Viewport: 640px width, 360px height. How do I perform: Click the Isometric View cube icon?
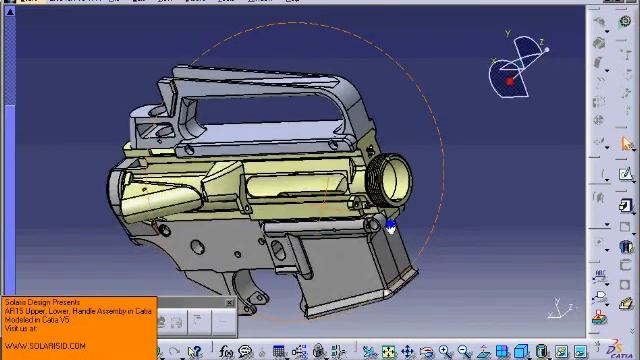click(521, 351)
